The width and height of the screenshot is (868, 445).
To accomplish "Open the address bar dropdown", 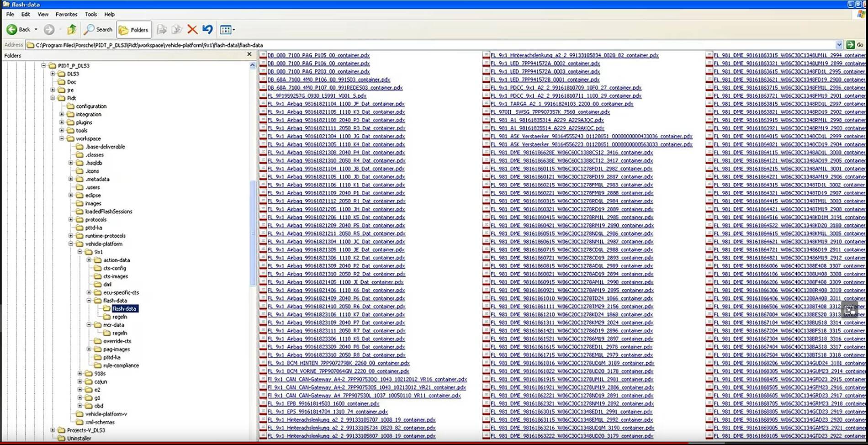I will (x=839, y=45).
